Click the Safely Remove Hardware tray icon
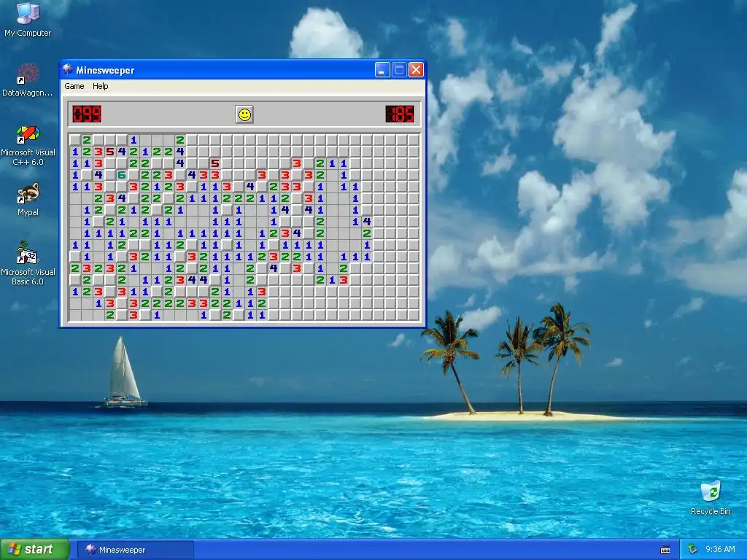 pyautogui.click(x=693, y=550)
